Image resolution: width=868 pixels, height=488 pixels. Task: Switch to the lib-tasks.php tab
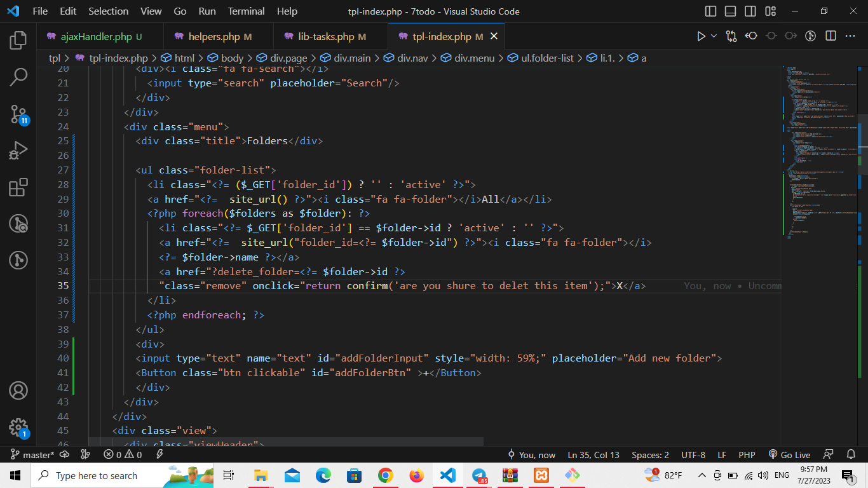coord(330,36)
